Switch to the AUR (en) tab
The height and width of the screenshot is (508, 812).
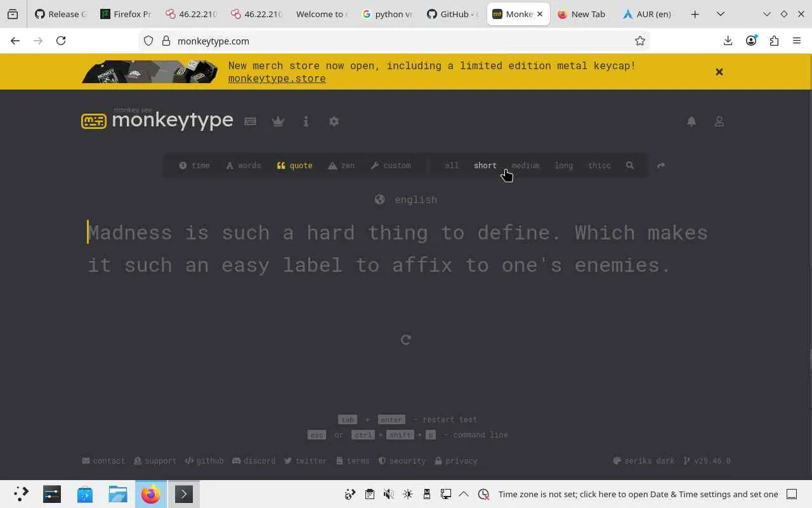tap(647, 14)
